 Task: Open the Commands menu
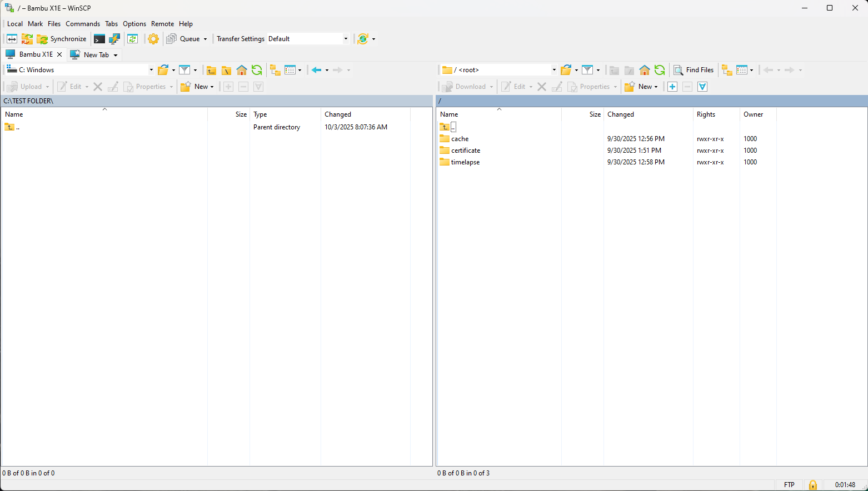pyautogui.click(x=83, y=24)
